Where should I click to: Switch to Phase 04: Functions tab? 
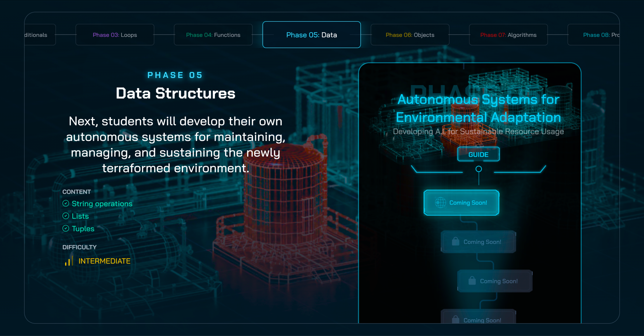click(x=213, y=35)
